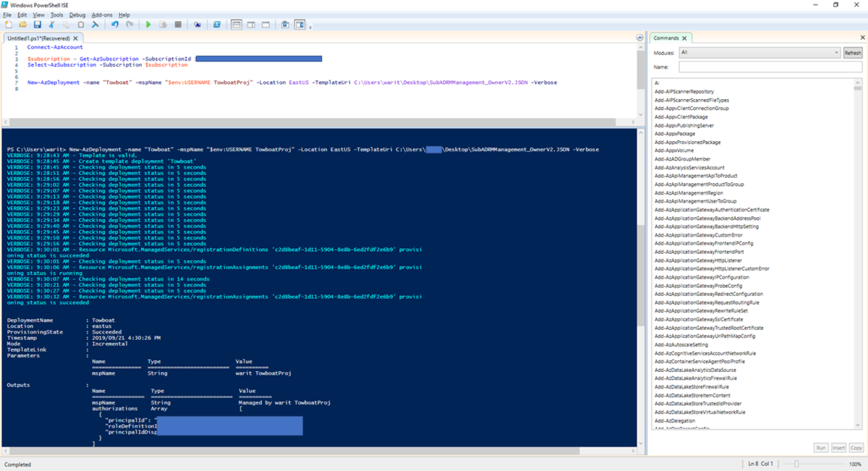Stop operation square icon
Viewport: 868px width, 471px height.
178,25
